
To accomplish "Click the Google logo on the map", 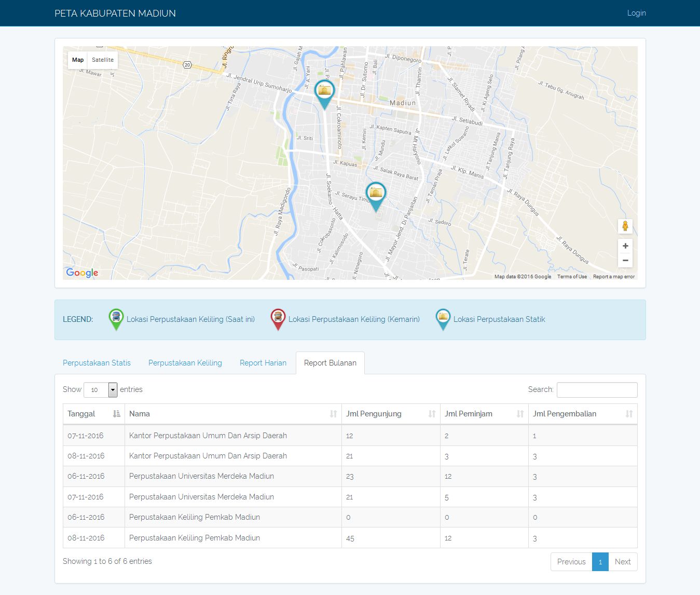I will [82, 273].
